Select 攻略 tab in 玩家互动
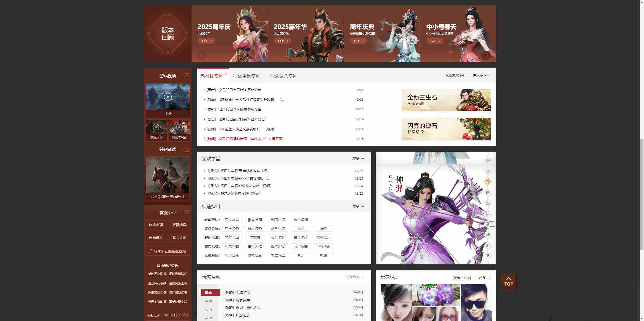Image resolution: width=644 pixels, height=321 pixels. coord(208,301)
